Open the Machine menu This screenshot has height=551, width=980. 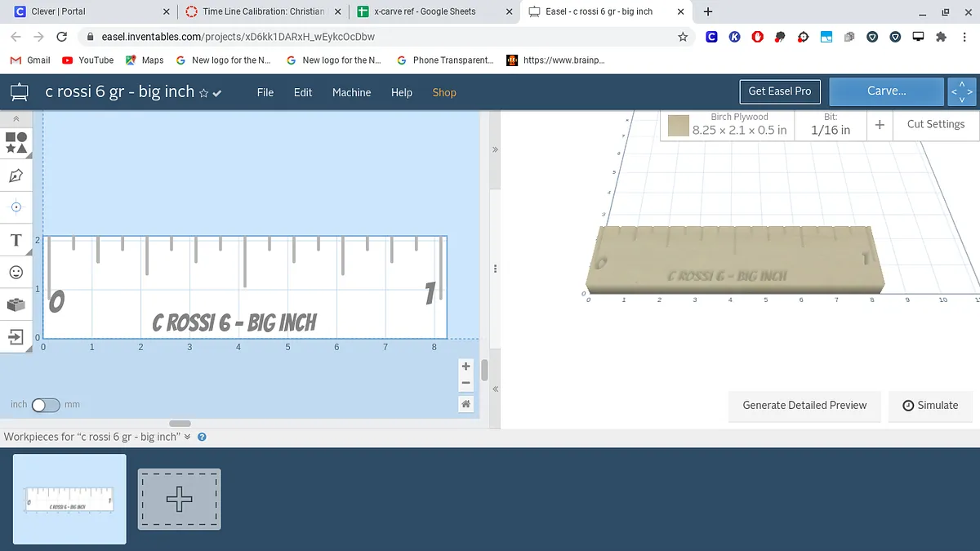(351, 92)
